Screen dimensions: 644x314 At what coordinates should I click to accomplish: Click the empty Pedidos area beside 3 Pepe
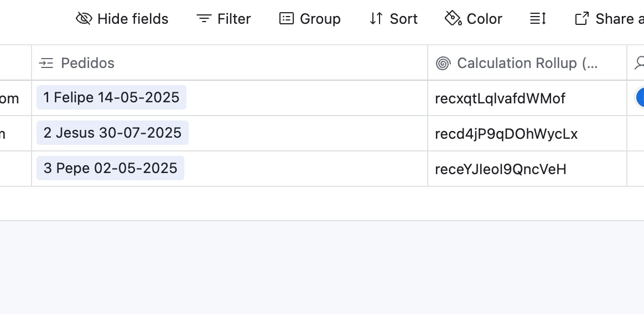(x=306, y=169)
